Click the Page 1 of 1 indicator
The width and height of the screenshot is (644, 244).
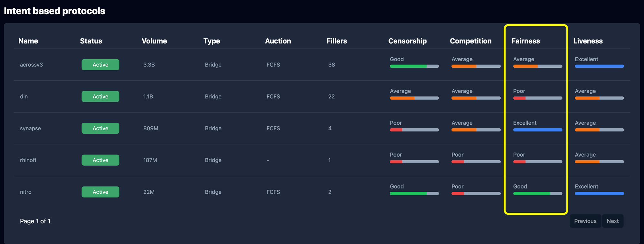click(x=35, y=221)
